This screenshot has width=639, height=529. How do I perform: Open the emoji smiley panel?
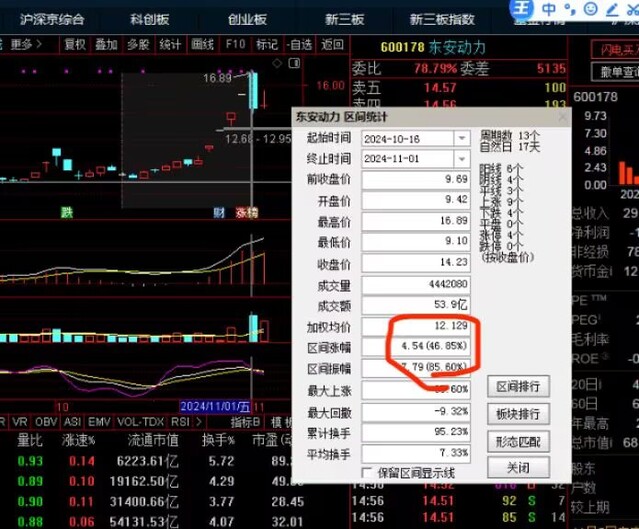click(x=591, y=9)
